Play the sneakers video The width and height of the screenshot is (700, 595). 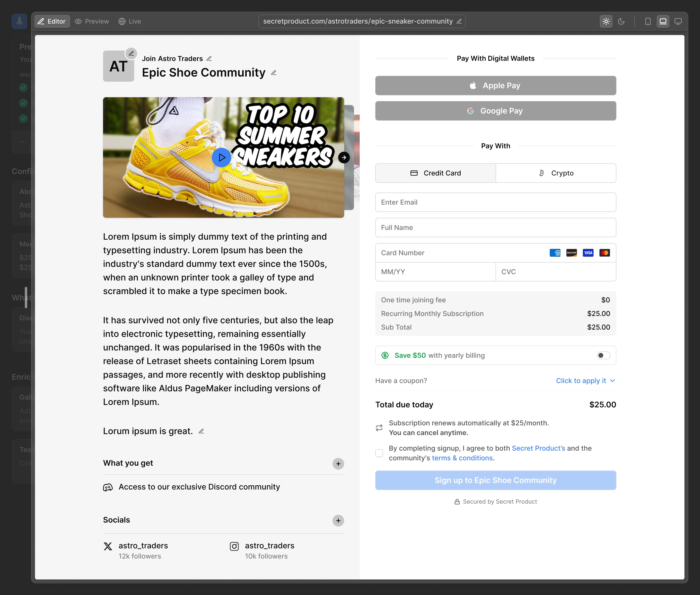pyautogui.click(x=221, y=157)
